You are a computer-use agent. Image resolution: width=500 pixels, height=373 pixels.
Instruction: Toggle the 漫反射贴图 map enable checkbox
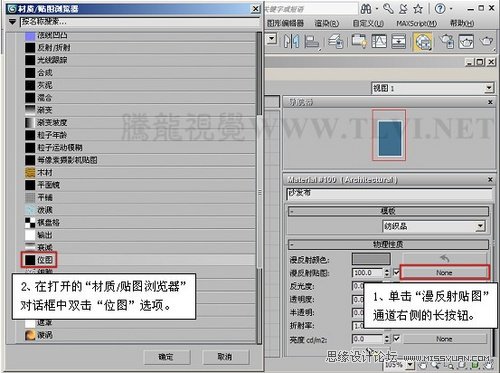tap(396, 272)
